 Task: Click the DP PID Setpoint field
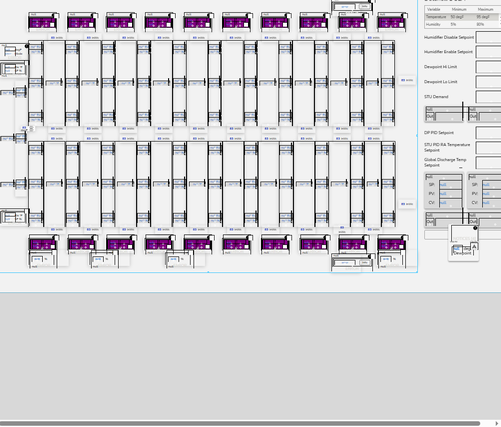[488, 133]
